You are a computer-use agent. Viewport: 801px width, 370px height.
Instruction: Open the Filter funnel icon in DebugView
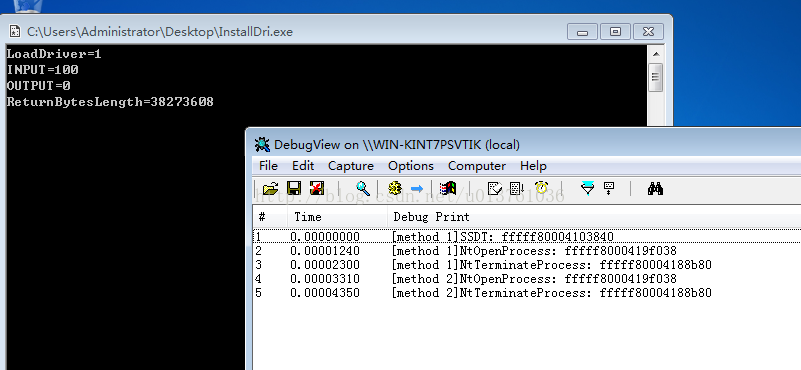pyautogui.click(x=588, y=188)
